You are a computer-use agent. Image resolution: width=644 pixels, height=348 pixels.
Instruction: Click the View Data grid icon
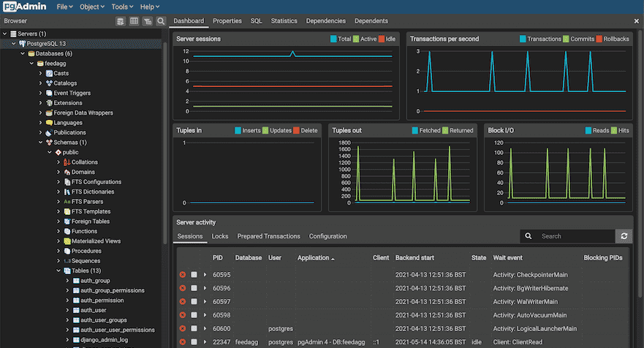point(134,21)
